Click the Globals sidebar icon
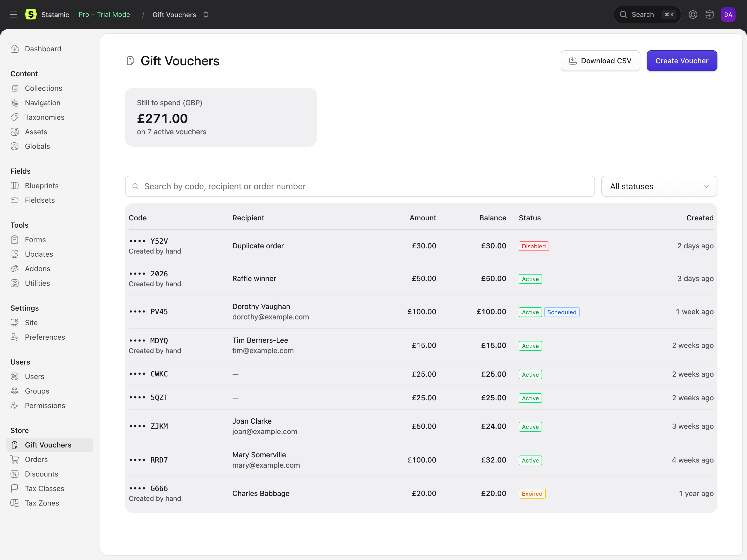The height and width of the screenshot is (560, 747). point(15,146)
